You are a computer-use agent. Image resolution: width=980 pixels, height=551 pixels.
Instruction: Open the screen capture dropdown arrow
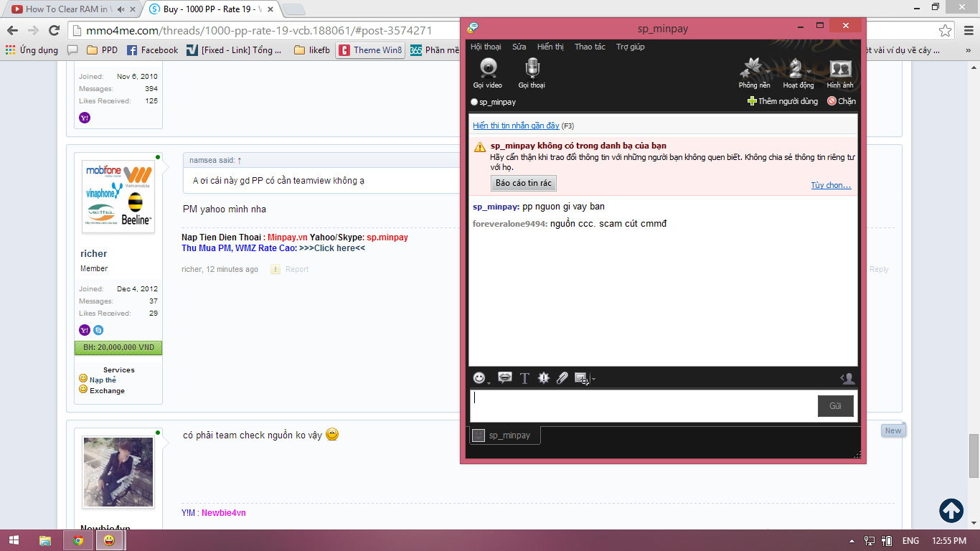[593, 380]
